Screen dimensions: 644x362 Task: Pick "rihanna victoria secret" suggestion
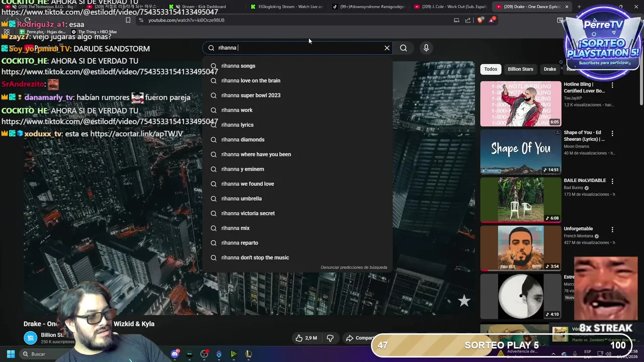coord(297,213)
